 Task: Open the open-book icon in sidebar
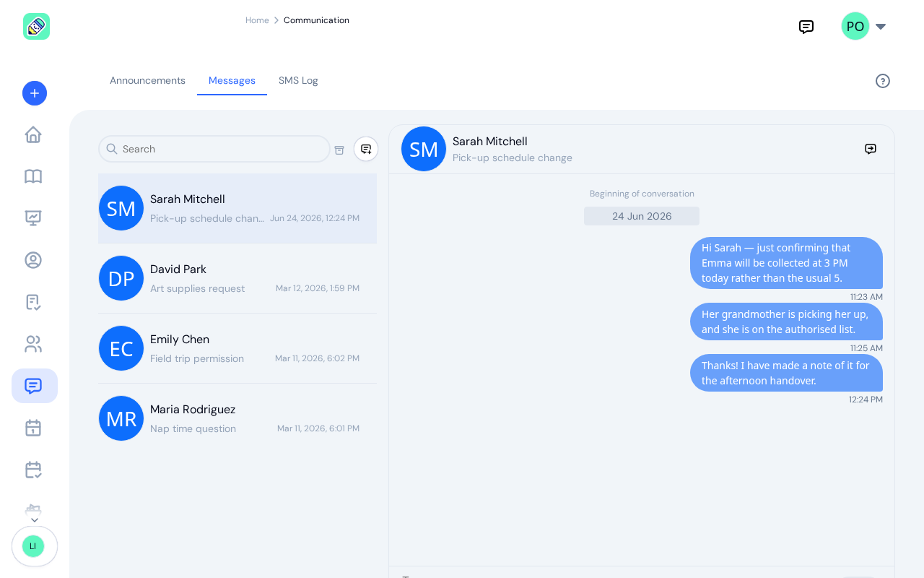tap(33, 176)
